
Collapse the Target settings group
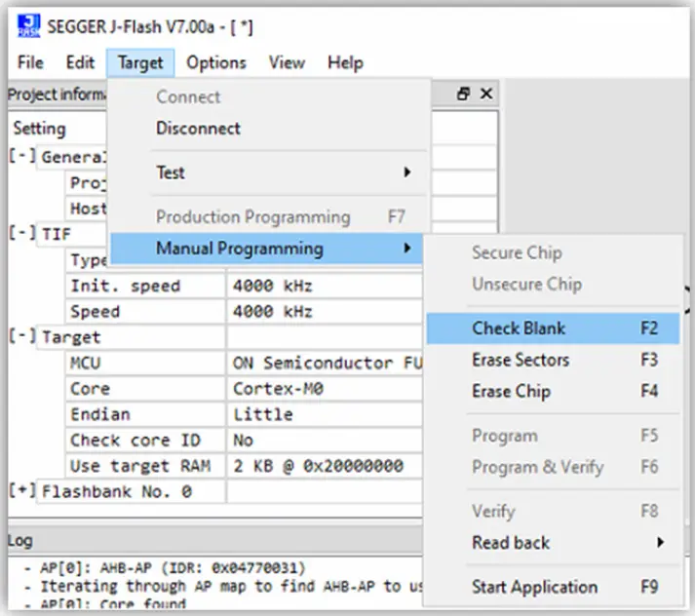[x=22, y=336]
